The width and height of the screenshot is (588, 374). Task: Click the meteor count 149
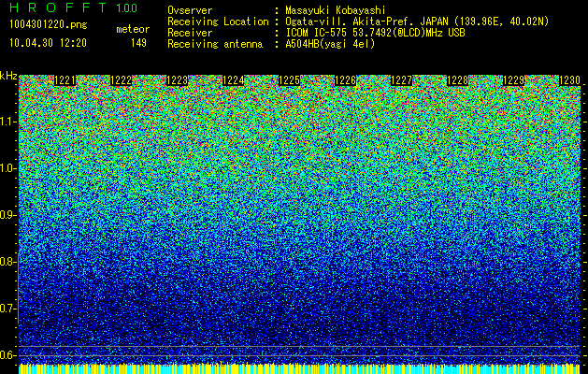point(138,43)
